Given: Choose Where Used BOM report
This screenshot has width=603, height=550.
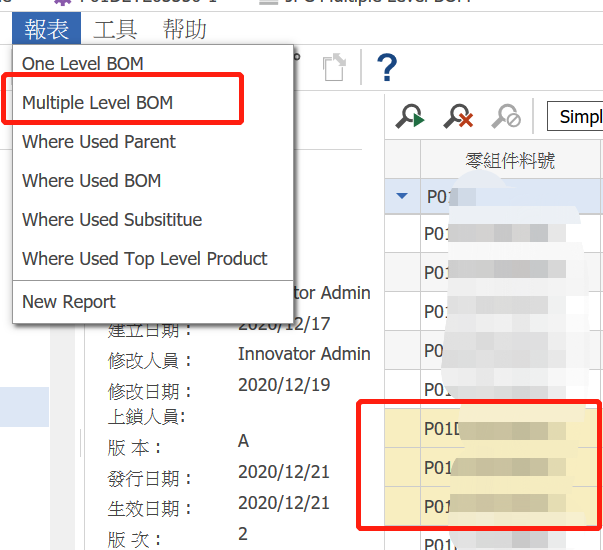Looking at the screenshot, I should click(92, 181).
